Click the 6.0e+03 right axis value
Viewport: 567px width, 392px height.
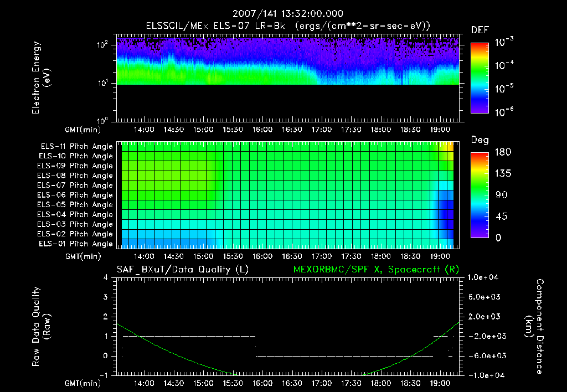click(484, 297)
